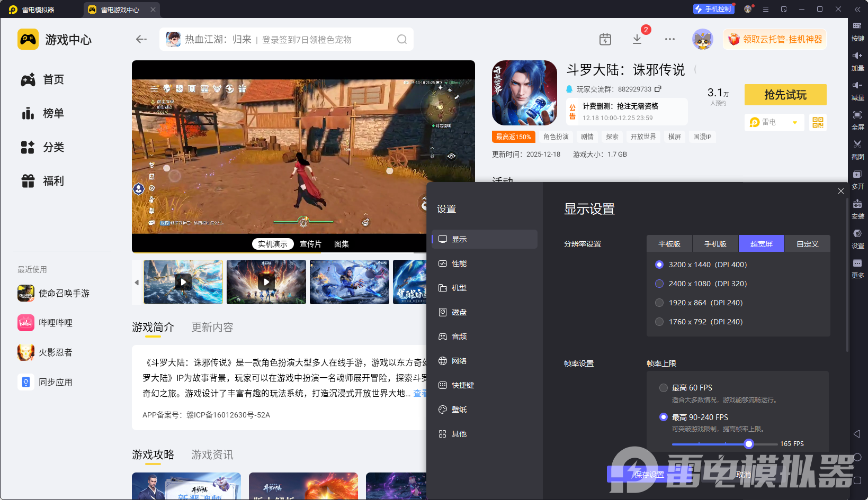Open the title bar hamburger menu
This screenshot has width=868, height=500.
(x=766, y=9)
